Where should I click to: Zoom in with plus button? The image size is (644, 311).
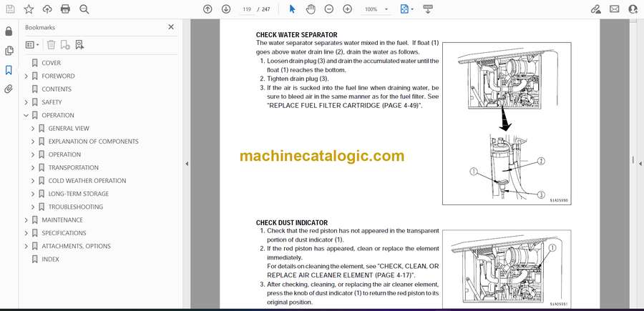pos(348,9)
